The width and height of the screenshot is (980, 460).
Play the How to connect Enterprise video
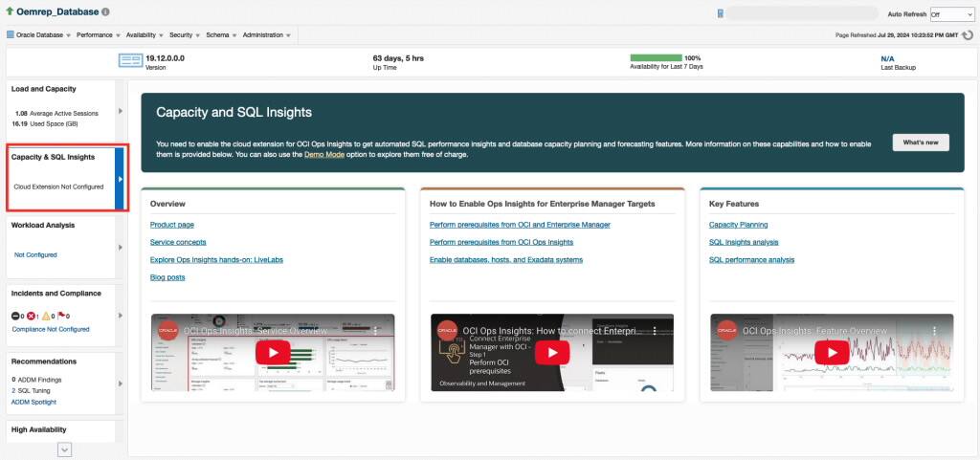tap(552, 352)
